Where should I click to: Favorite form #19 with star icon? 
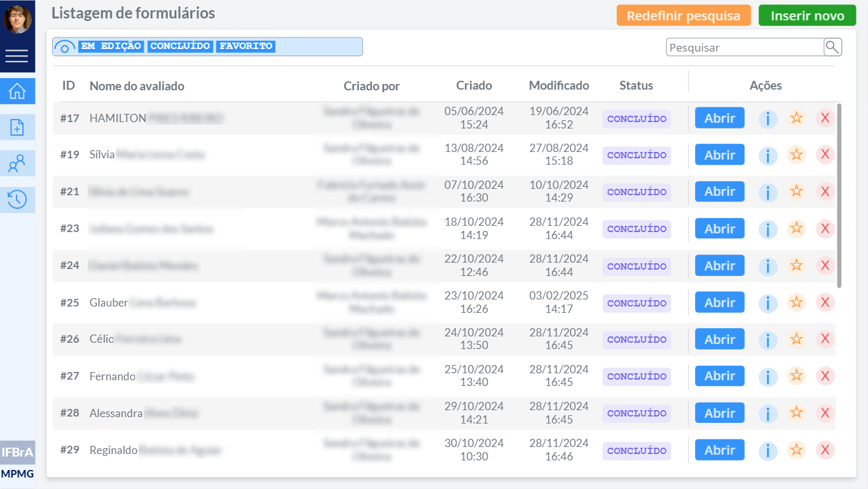click(796, 155)
